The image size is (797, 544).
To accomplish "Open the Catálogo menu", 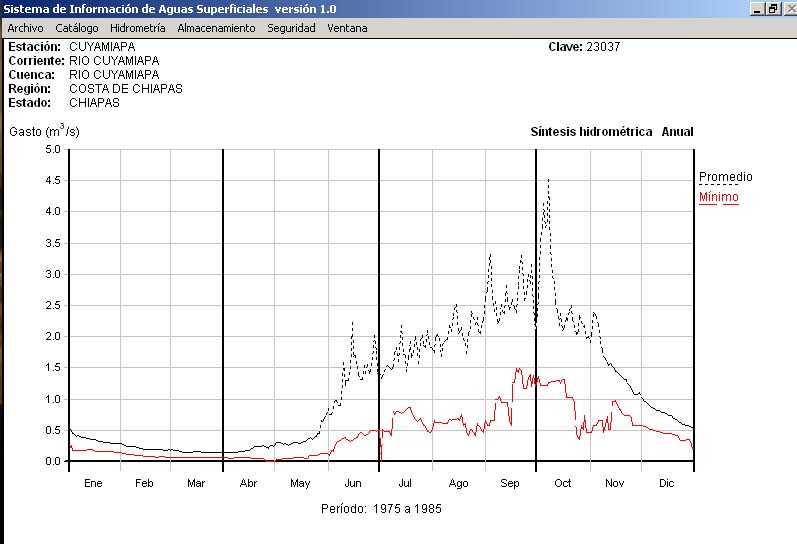I will click(x=77, y=28).
